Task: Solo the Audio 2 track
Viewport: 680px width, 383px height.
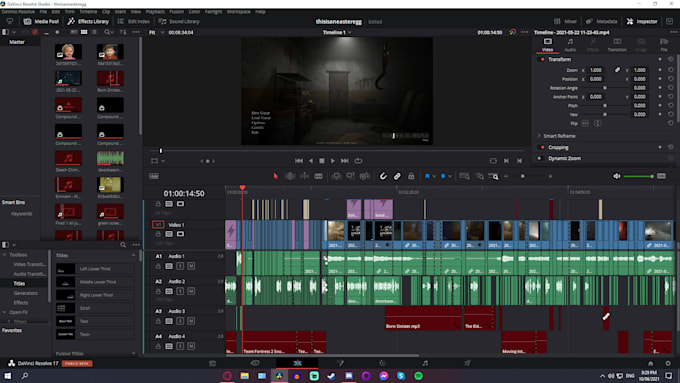Action: 180,291
